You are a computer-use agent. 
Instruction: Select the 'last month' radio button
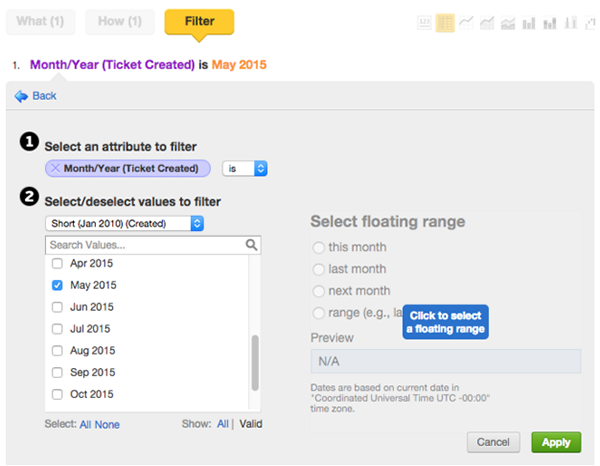319,269
